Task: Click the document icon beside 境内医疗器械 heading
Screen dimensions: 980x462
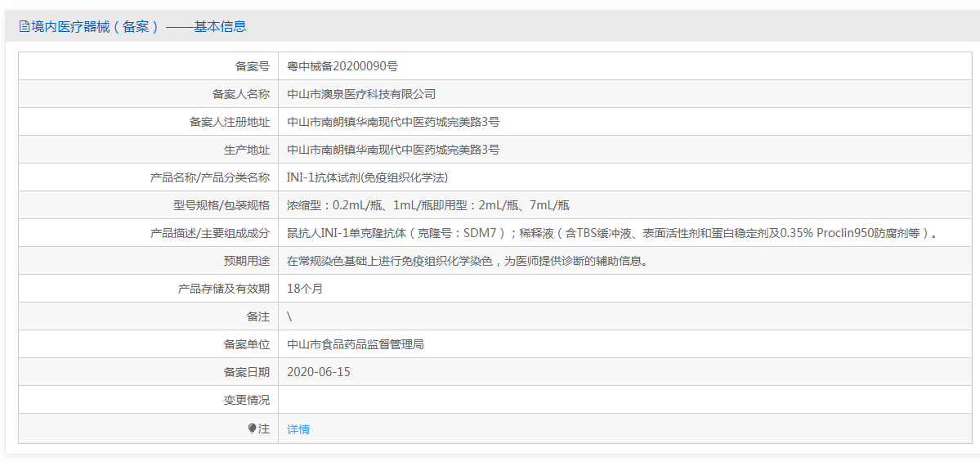Action: [25, 26]
